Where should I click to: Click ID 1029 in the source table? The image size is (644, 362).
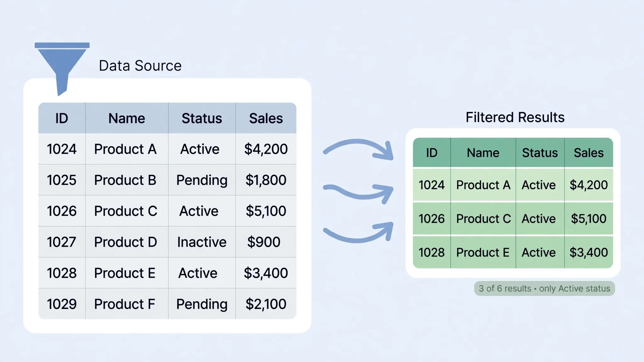tap(62, 304)
